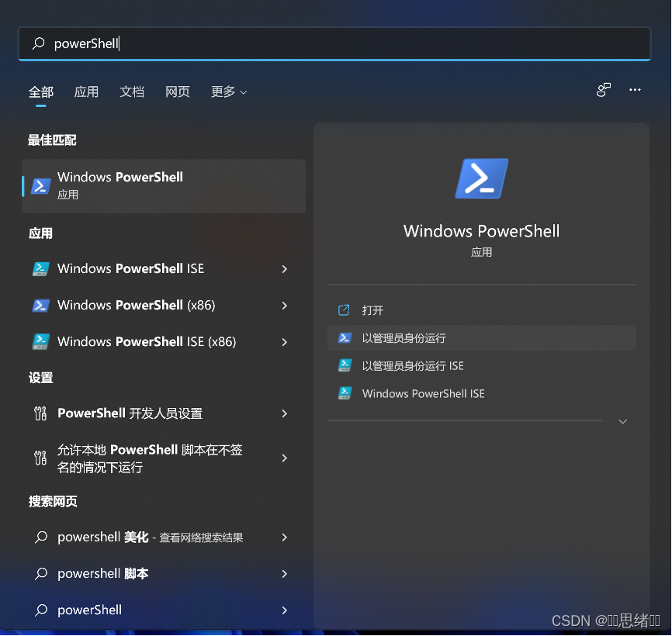Click the PowerShell ISE icon in apps list
The height and width of the screenshot is (636, 672).
41,268
